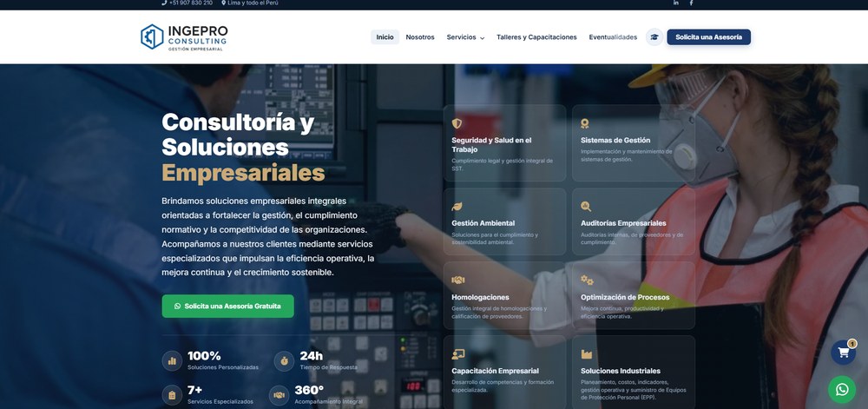
Task: Open the Nosotros page
Action: coord(420,37)
